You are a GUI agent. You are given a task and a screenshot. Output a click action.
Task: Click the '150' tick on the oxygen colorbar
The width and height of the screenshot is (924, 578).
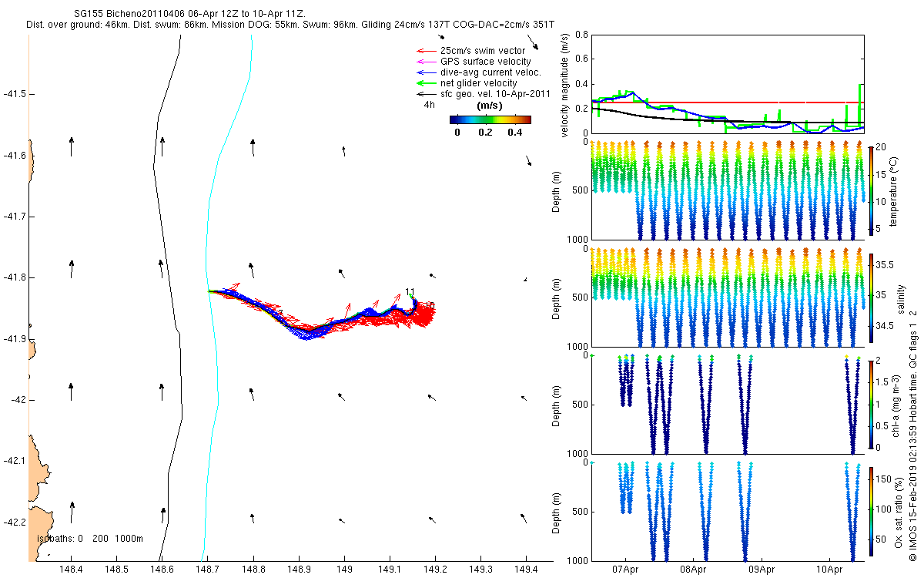click(x=882, y=481)
